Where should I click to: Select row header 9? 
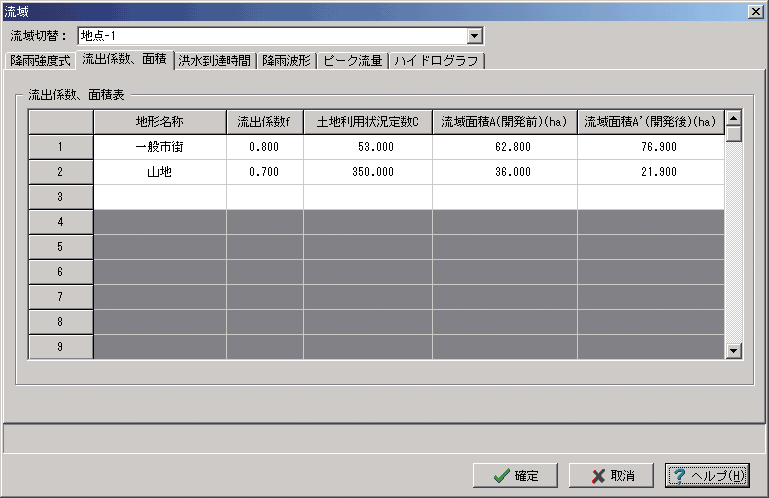coord(61,347)
